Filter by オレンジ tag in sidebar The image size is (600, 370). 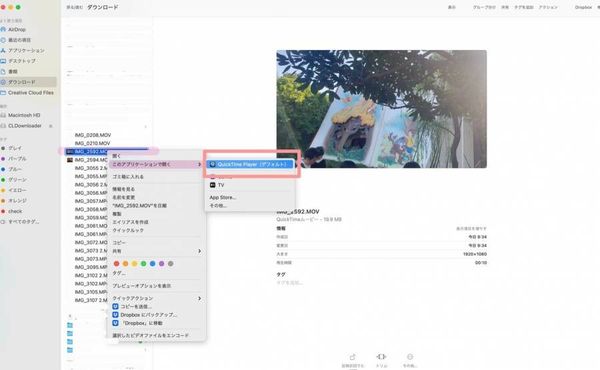[x=17, y=200]
